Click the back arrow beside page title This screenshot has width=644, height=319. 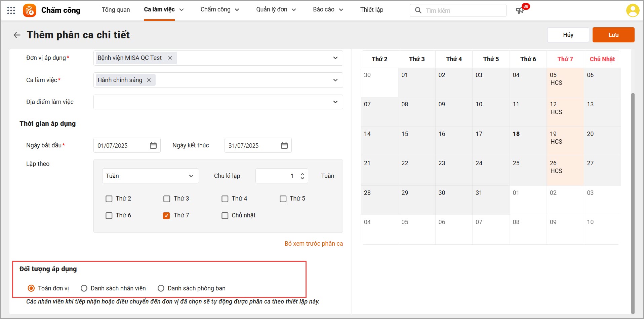coord(17,35)
